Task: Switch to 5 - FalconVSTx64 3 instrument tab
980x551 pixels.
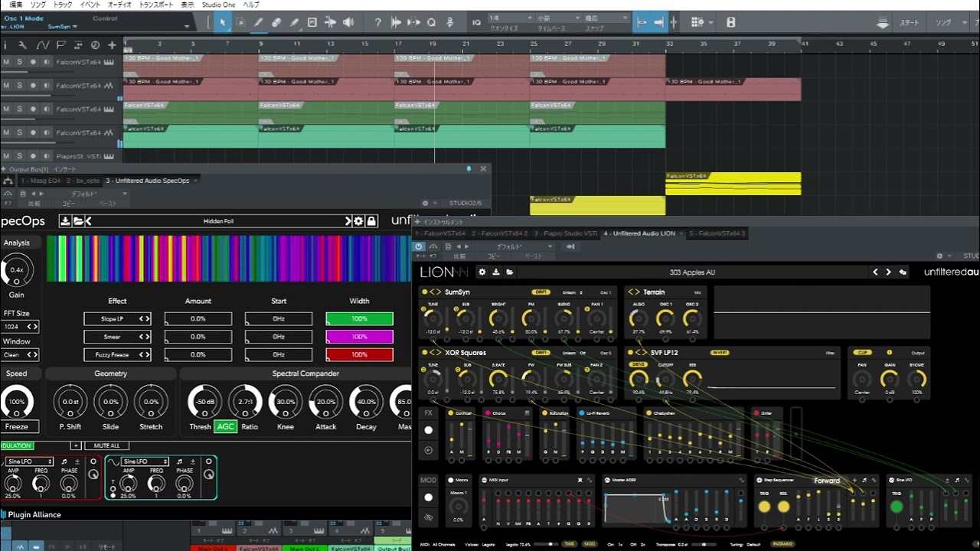Action: (x=717, y=233)
